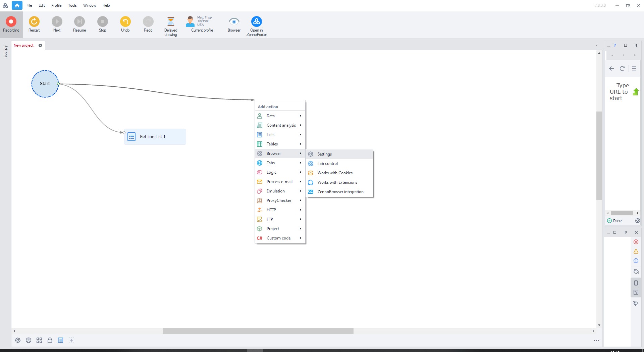Click the green URL go arrow
644x352 pixels.
636,92
